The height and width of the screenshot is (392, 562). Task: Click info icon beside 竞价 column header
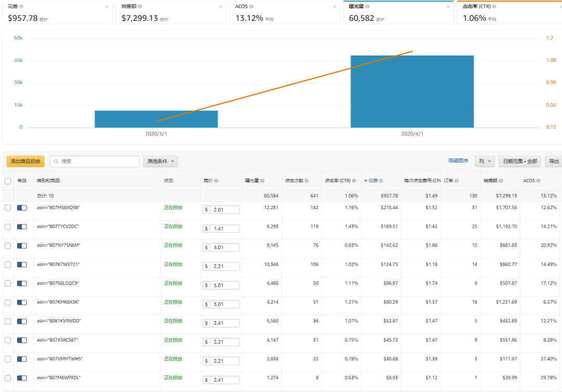(x=216, y=181)
